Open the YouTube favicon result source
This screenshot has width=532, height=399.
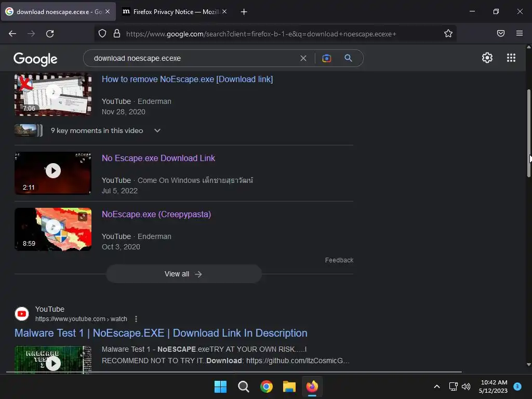[22, 314]
